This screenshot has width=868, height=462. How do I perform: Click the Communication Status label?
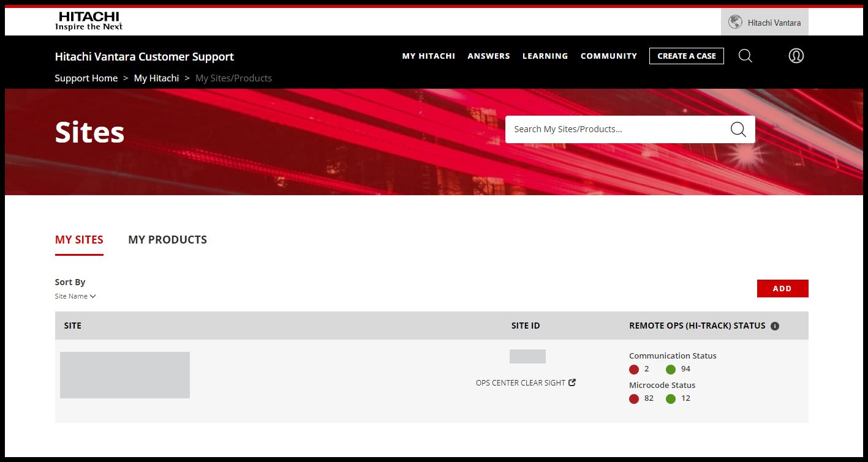(x=673, y=356)
